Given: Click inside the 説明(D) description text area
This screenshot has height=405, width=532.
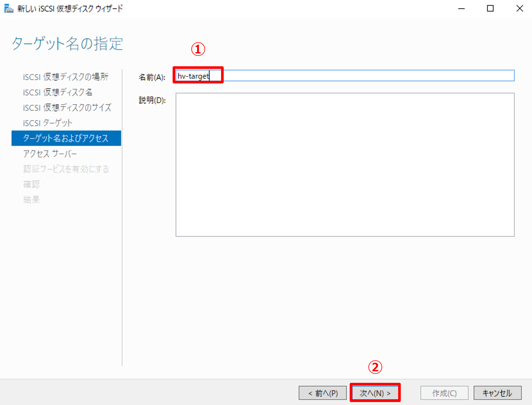Looking at the screenshot, I should coord(344,164).
